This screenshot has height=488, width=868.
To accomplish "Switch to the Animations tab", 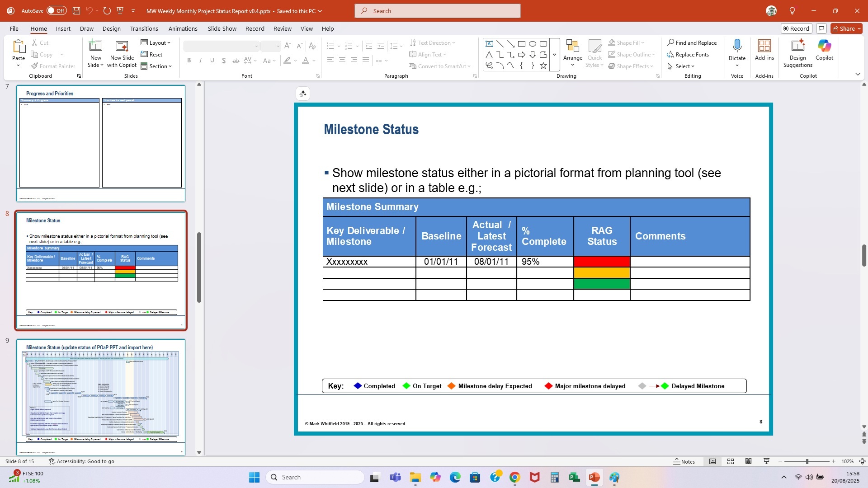I will click(x=183, y=28).
